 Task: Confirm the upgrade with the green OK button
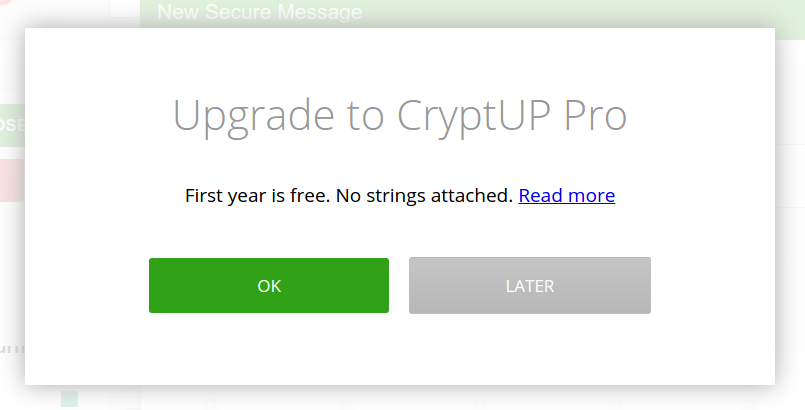pyautogui.click(x=269, y=285)
